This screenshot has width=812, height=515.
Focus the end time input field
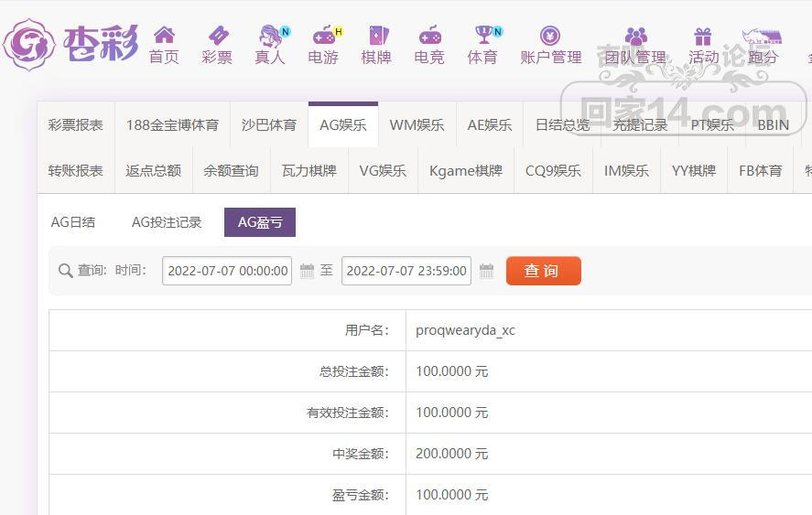[x=406, y=271]
